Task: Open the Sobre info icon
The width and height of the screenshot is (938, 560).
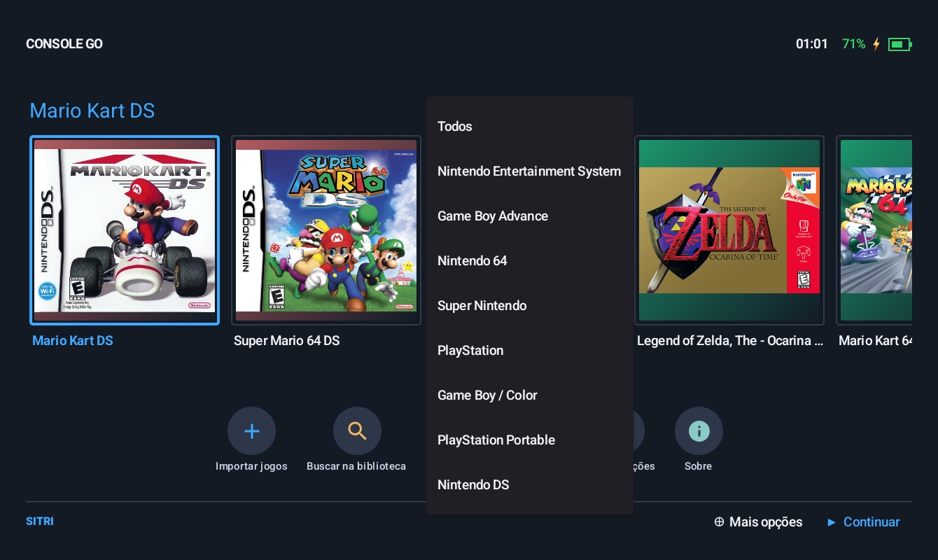Action: [x=699, y=431]
